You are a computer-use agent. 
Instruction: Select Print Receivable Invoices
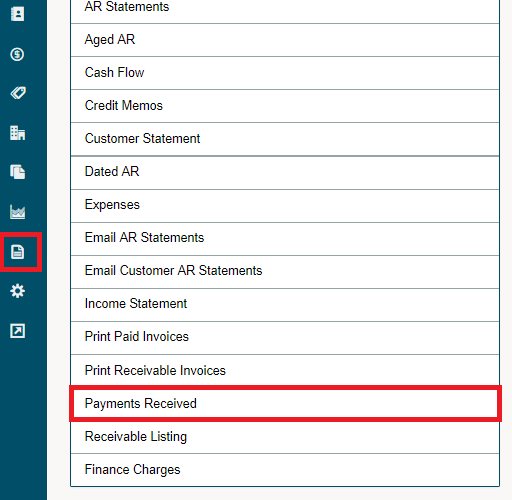[285, 371]
